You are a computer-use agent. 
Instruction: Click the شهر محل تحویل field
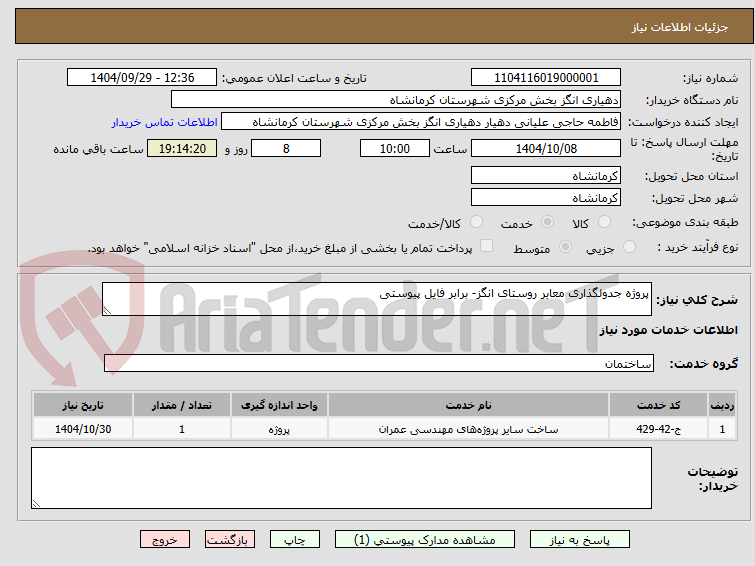click(x=546, y=197)
